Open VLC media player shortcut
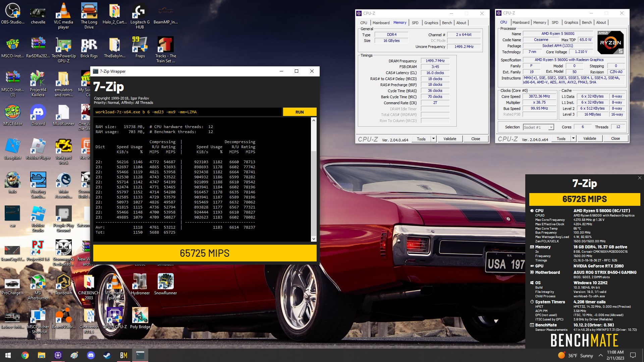Image resolution: width=644 pixels, height=362 pixels. click(63, 16)
